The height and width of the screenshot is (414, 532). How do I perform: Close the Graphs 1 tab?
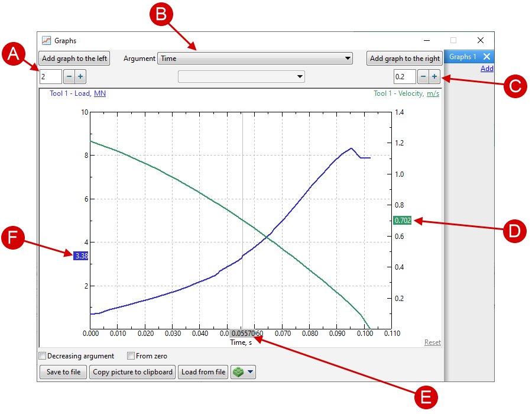click(486, 57)
